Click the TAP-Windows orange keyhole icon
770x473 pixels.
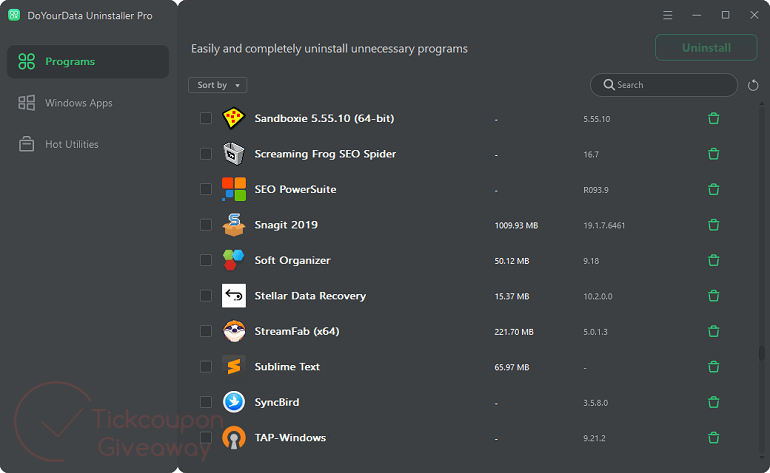tap(234, 438)
